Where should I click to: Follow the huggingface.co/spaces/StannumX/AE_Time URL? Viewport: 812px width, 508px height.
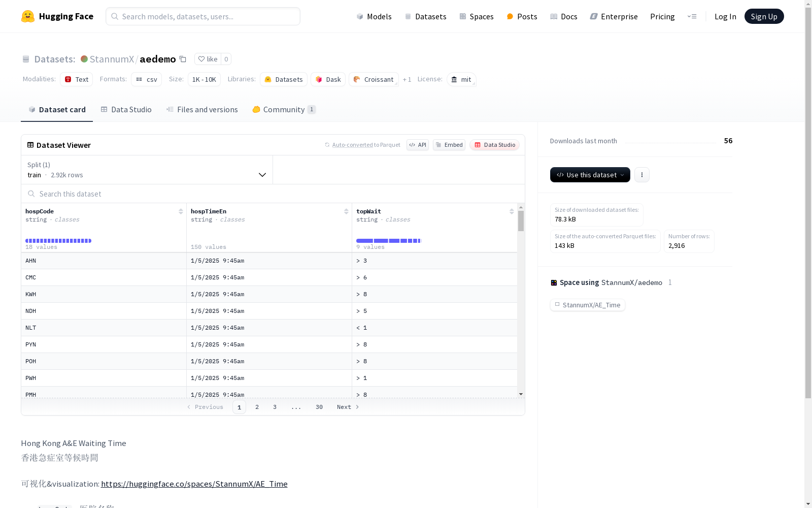coord(194,484)
